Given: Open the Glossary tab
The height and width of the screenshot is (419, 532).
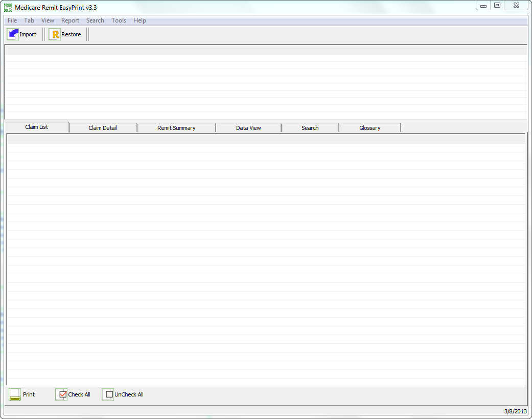Looking at the screenshot, I should point(369,127).
